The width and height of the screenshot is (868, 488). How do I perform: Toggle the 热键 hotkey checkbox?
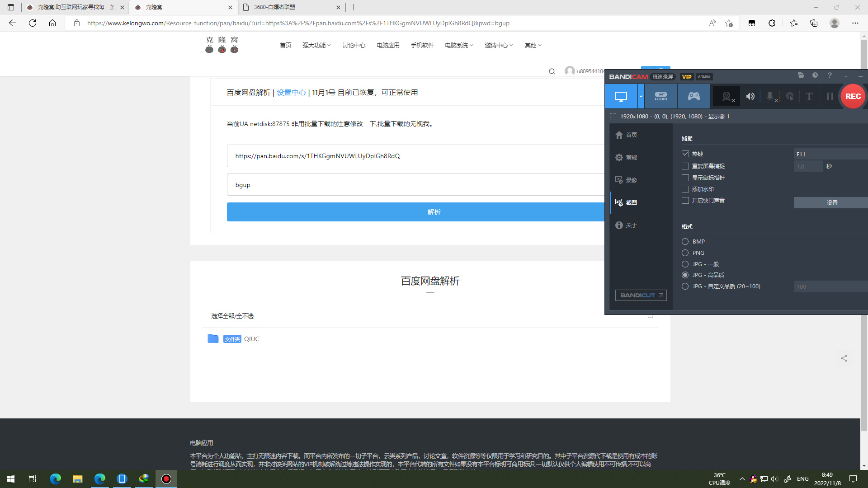coord(685,154)
